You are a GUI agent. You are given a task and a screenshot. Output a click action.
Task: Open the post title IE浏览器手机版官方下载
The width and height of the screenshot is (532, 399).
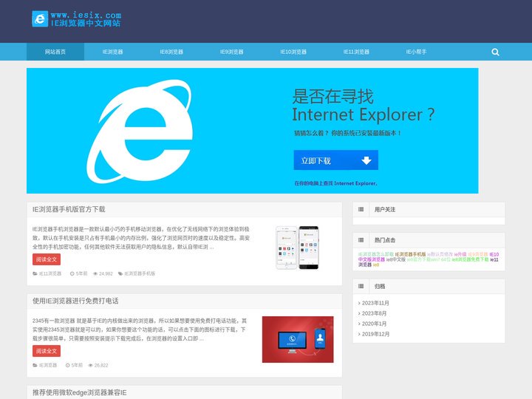[69, 209]
